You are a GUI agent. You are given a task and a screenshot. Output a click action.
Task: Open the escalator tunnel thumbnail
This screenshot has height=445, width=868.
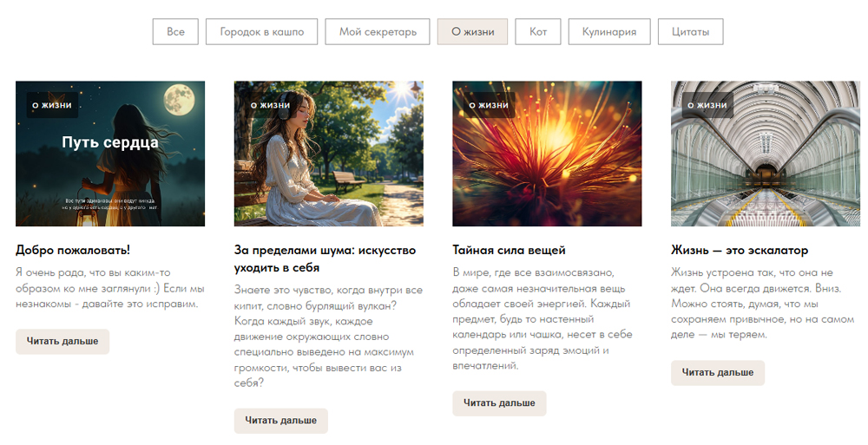pyautogui.click(x=766, y=154)
